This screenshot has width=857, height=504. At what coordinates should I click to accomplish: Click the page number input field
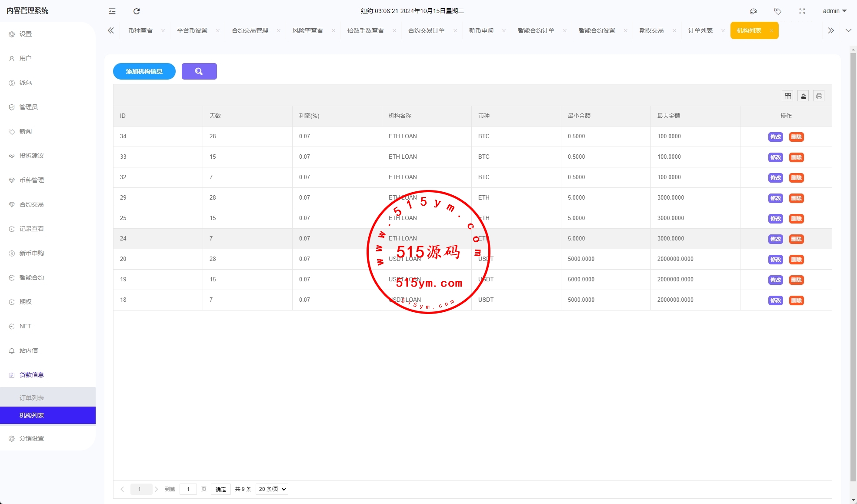click(188, 489)
